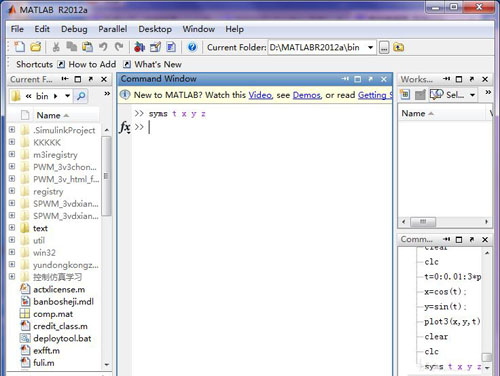Cut selection with the scissors icon
The height and width of the screenshot is (376, 500).
pyautogui.click(x=56, y=47)
